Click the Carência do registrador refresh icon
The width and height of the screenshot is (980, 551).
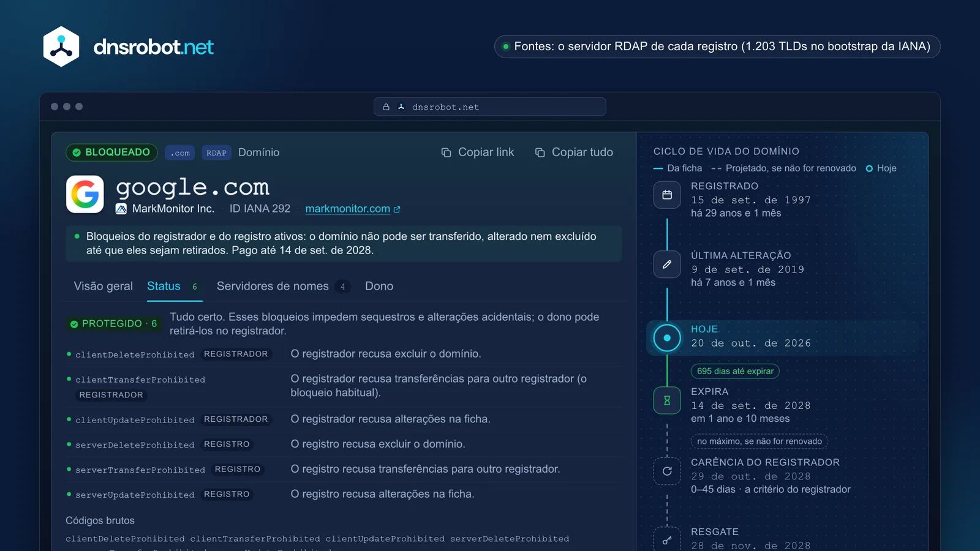coord(667,471)
